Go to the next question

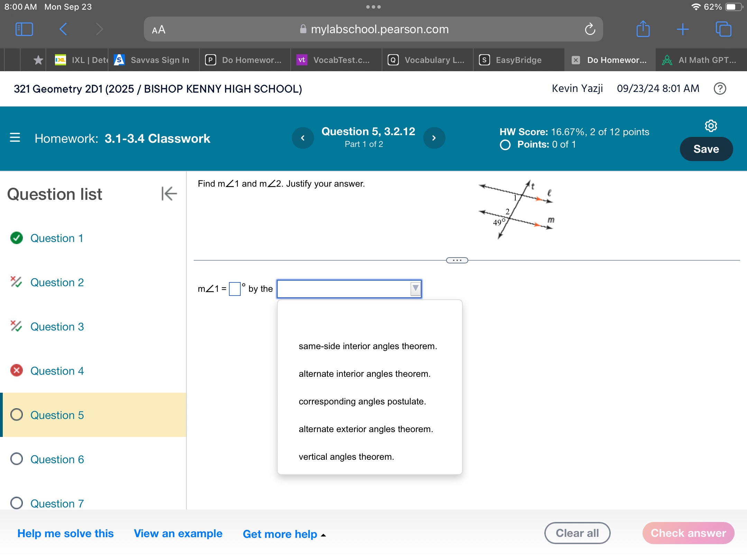[434, 138]
